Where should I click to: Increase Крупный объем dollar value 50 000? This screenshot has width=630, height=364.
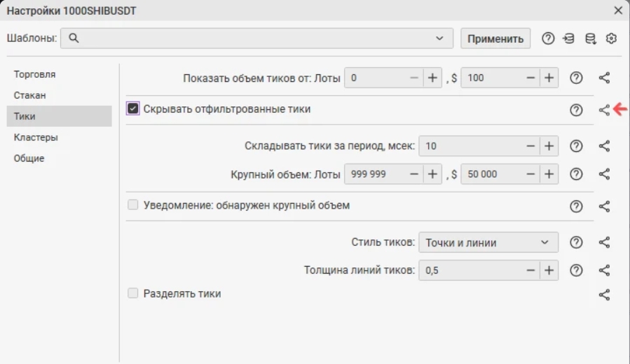[549, 174]
